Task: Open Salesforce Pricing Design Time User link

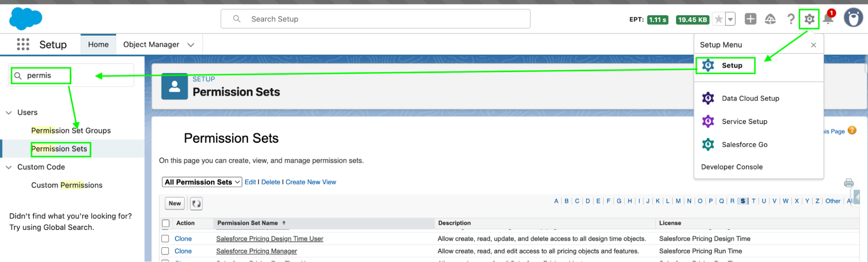Action: 270,239
